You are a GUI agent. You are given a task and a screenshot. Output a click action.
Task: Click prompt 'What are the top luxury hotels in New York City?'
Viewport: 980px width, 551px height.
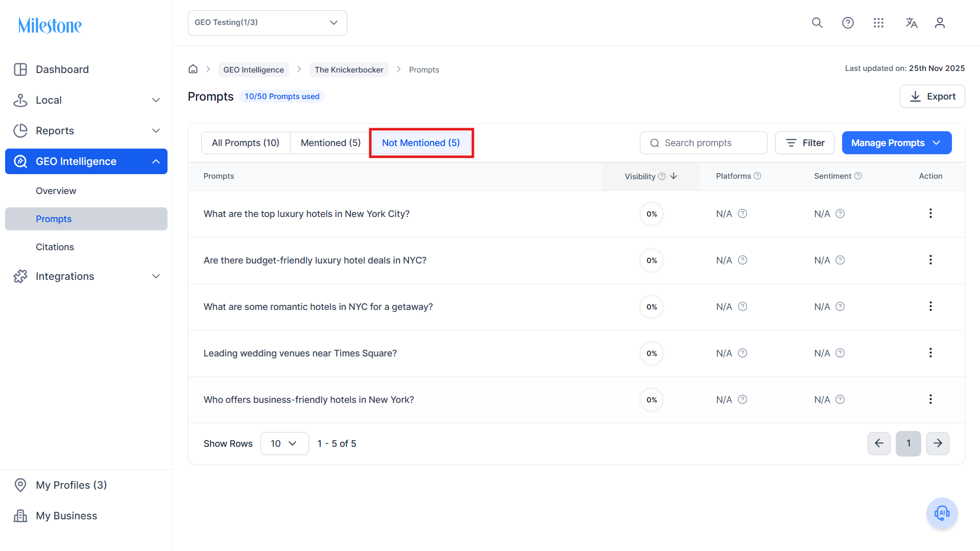click(x=306, y=214)
